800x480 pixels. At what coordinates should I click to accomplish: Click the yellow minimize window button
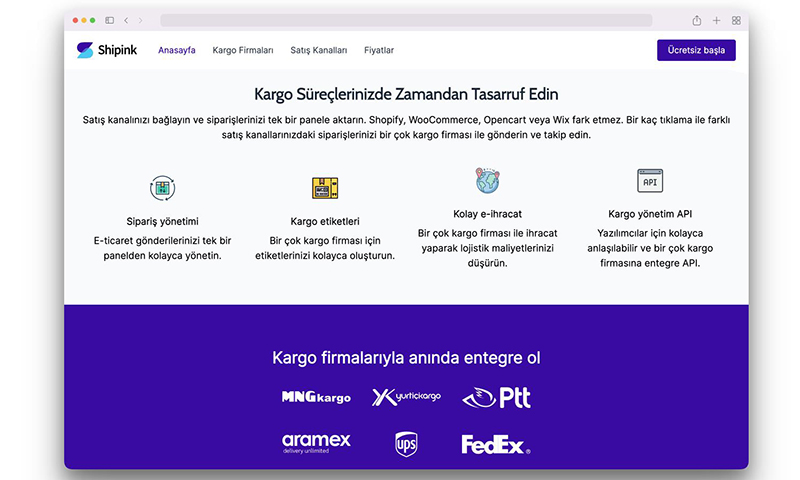click(84, 20)
